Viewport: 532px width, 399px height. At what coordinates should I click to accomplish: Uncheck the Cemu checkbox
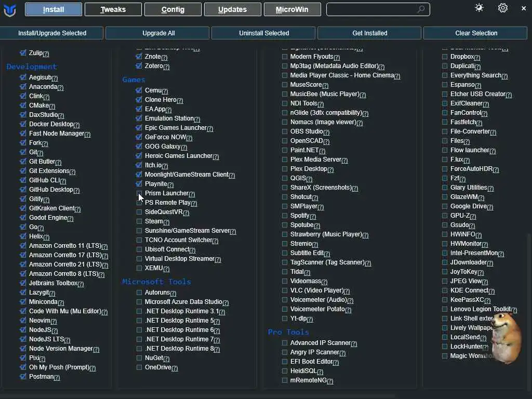(x=139, y=90)
